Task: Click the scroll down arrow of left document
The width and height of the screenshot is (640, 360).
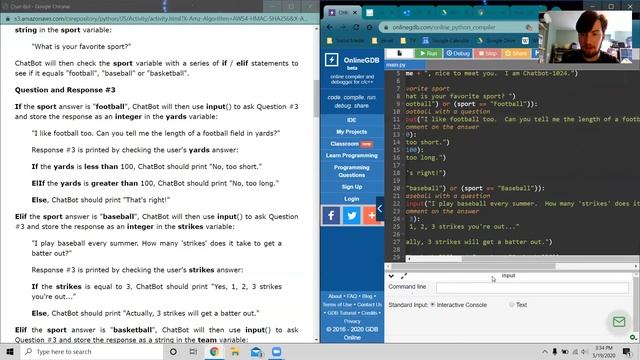Action: pyautogui.click(x=316, y=340)
